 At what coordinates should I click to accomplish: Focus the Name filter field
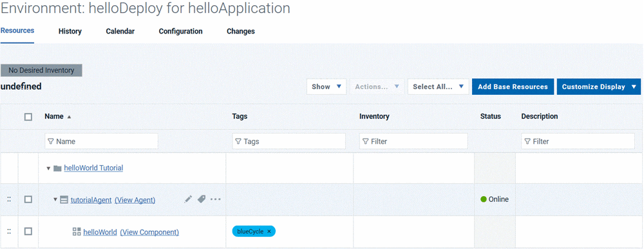102,141
